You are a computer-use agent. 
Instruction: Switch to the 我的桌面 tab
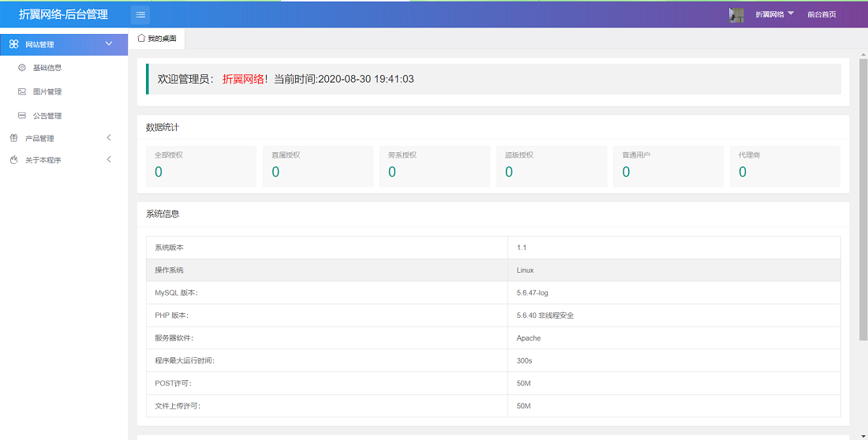(161, 39)
